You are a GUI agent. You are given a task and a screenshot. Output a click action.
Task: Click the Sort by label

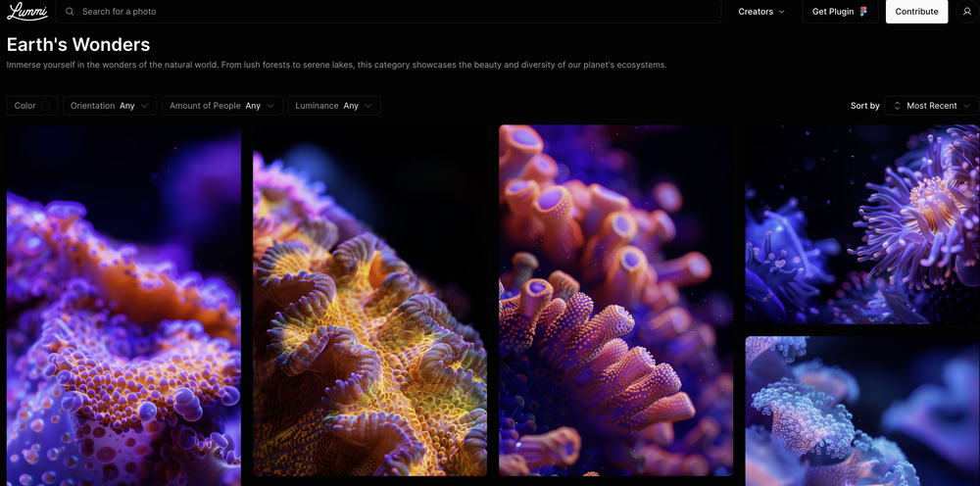[864, 106]
